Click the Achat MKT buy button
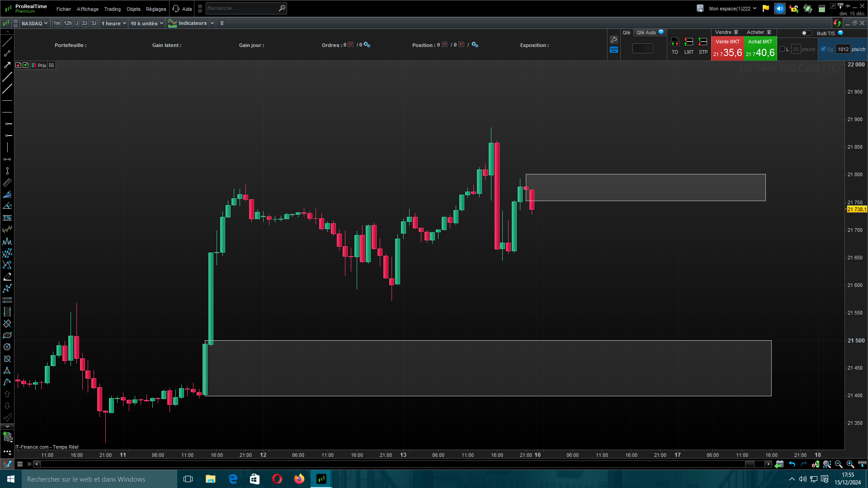The image size is (868, 488). click(760, 48)
